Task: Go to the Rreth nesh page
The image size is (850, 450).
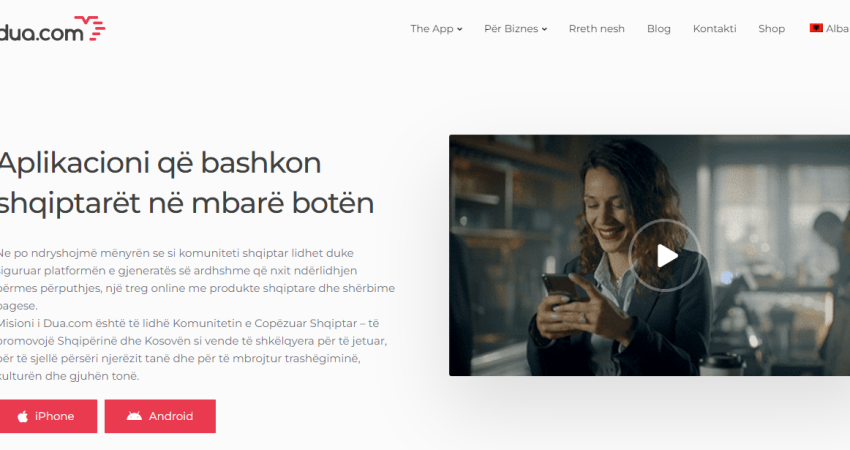Action: (596, 29)
